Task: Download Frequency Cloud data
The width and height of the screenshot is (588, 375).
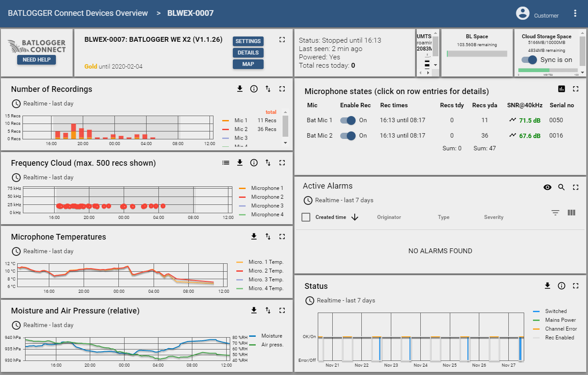Action: [x=240, y=163]
